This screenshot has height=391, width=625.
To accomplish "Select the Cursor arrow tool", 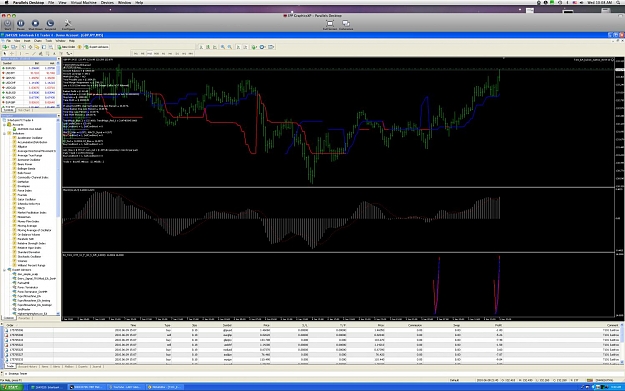I will point(5,53).
